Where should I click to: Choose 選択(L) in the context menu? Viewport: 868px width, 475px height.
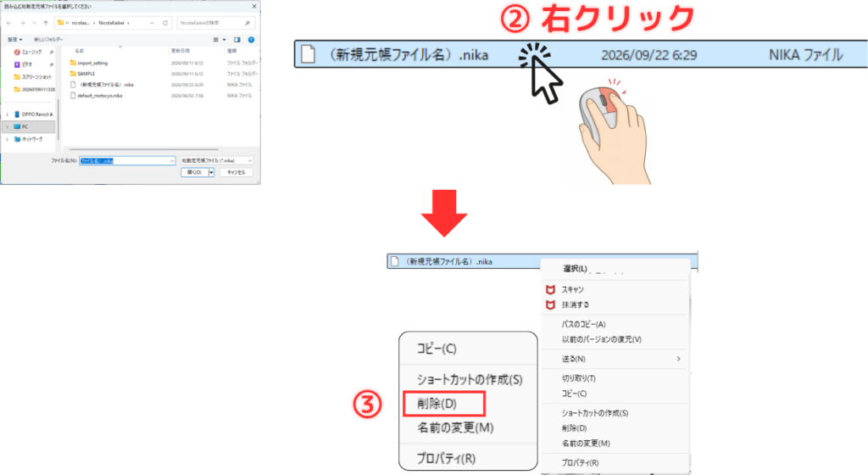[575, 269]
